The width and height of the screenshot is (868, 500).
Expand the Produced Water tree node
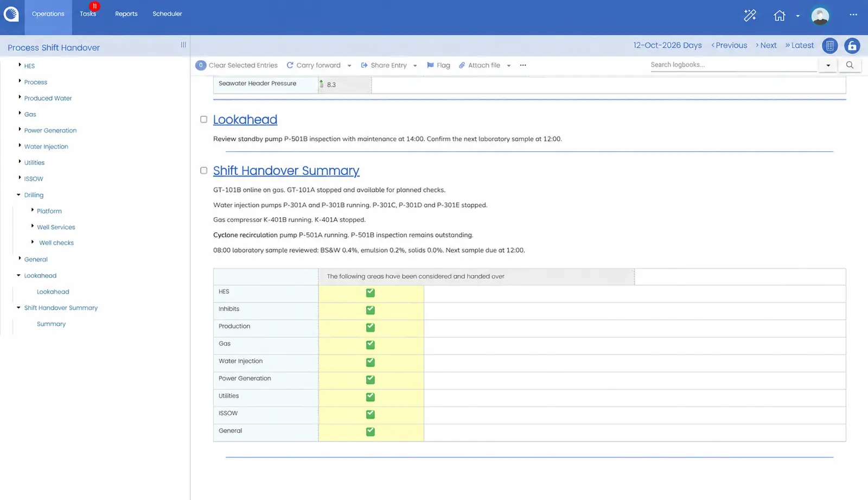(20, 97)
